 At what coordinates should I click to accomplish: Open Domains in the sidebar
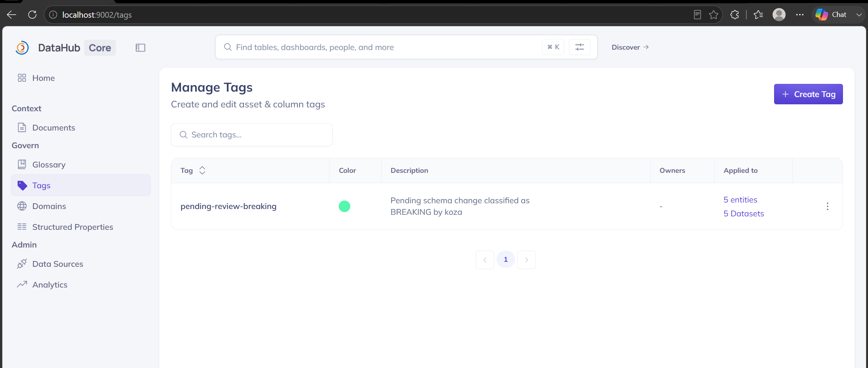point(81,206)
